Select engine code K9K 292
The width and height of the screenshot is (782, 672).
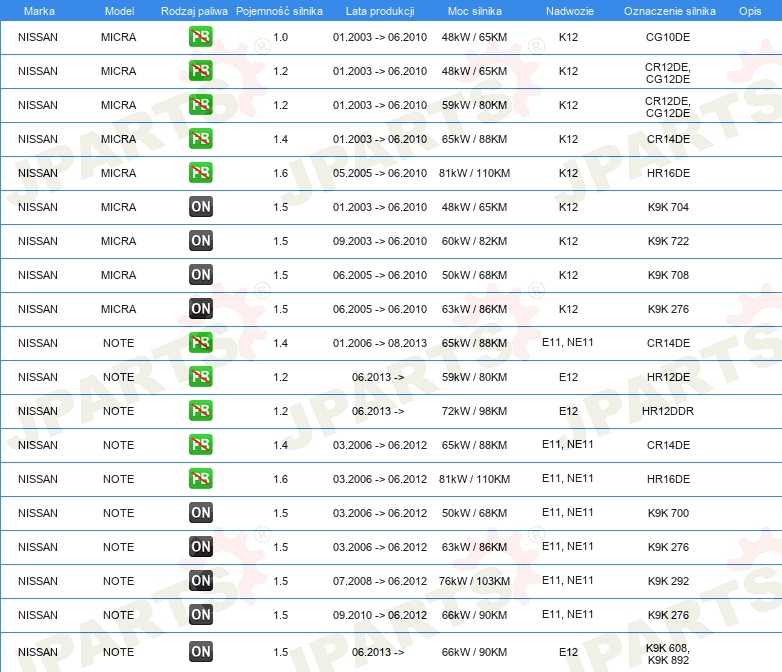[x=668, y=581]
